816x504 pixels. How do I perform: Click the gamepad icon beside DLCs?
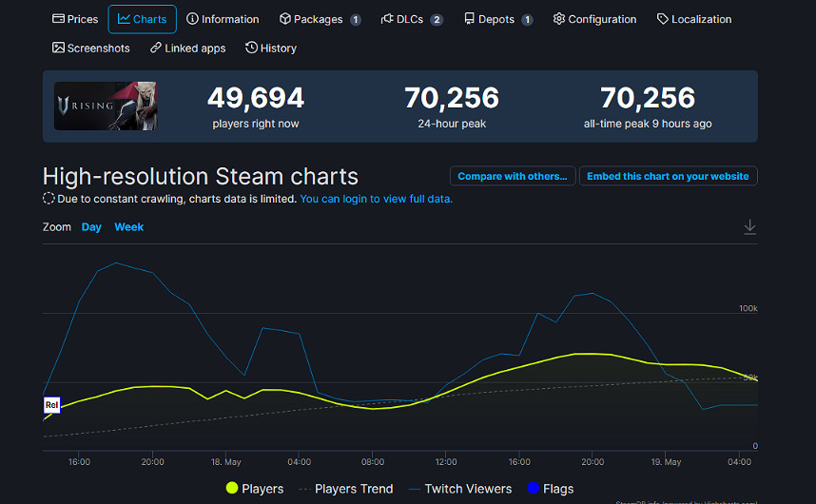point(387,19)
